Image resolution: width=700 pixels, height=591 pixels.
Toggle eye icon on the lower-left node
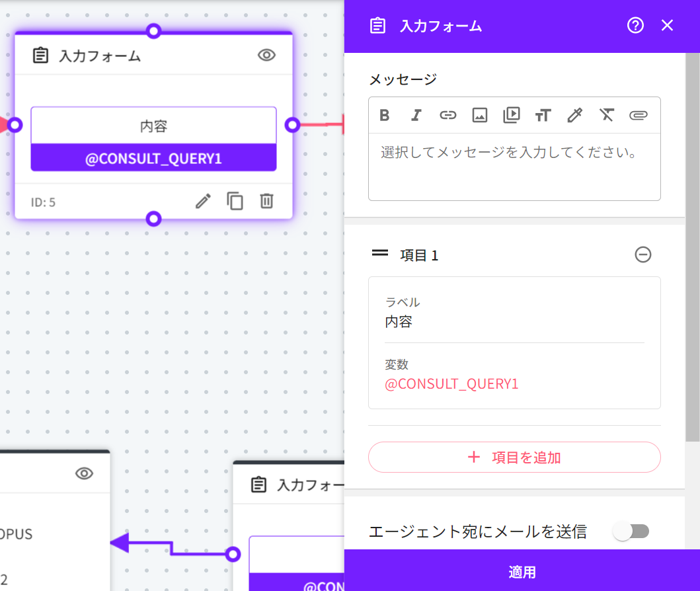pyautogui.click(x=84, y=473)
